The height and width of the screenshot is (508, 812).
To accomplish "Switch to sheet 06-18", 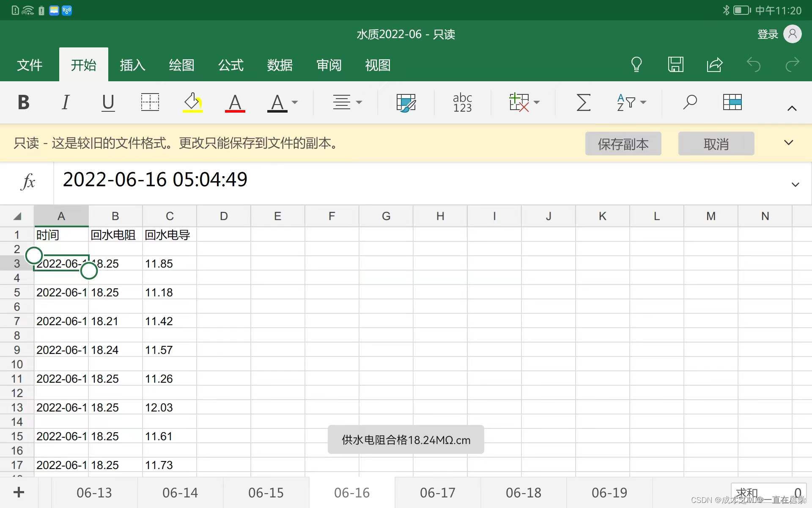I will click(524, 493).
